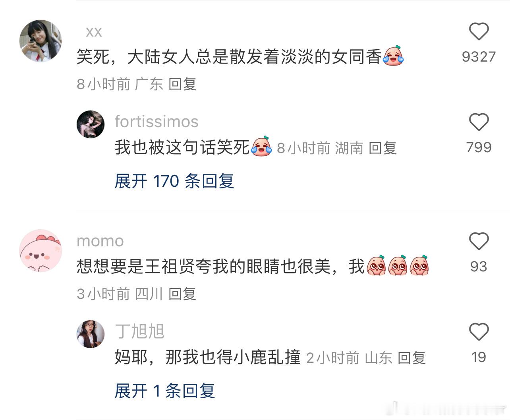Reply to 丁旭旭's comment
Viewport: 510px width, 420px height.
(x=411, y=358)
